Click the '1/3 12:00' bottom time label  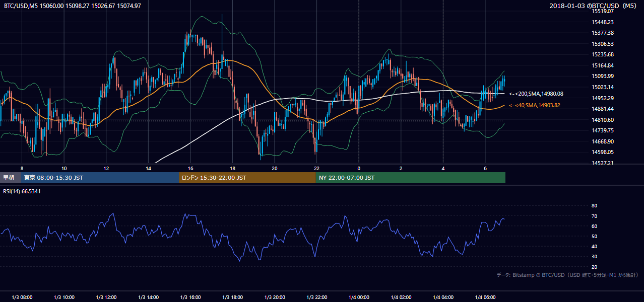106,297
